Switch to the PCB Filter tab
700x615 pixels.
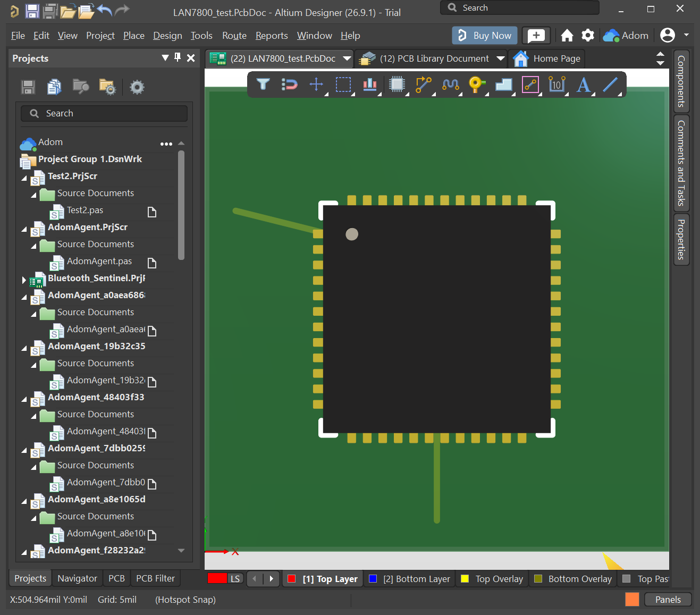(x=155, y=578)
